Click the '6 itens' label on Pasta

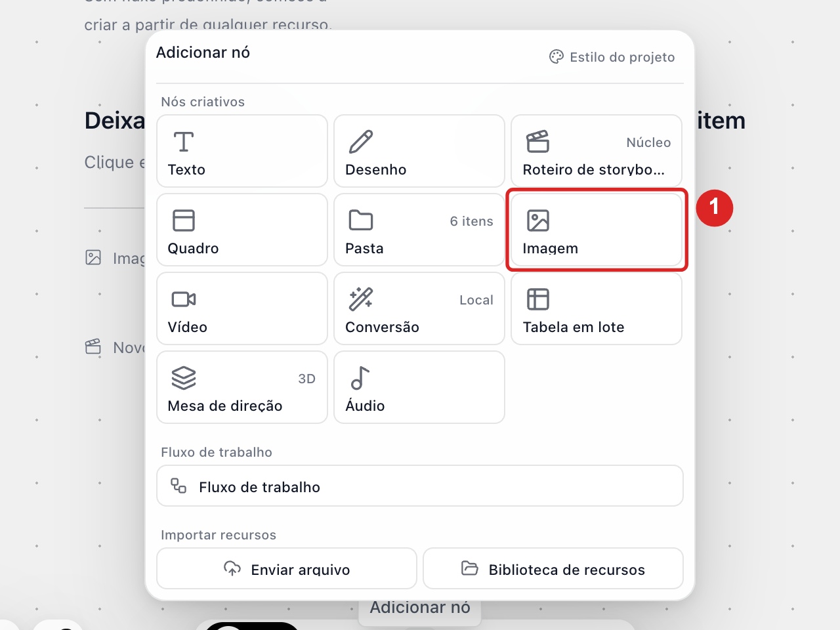[x=472, y=221]
